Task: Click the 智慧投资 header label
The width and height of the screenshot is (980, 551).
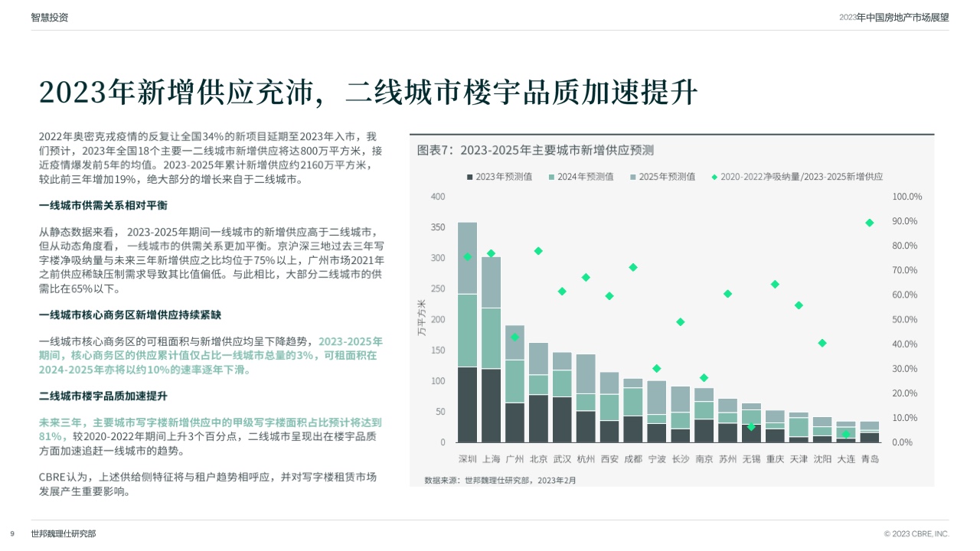Action: point(50,17)
